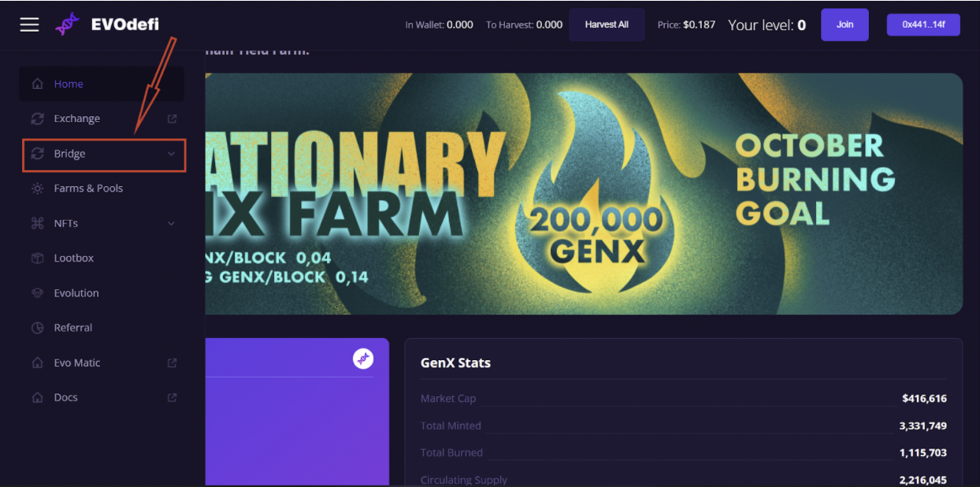The height and width of the screenshot is (487, 980).
Task: Expand the Bridge submenu chevron
Action: [171, 154]
